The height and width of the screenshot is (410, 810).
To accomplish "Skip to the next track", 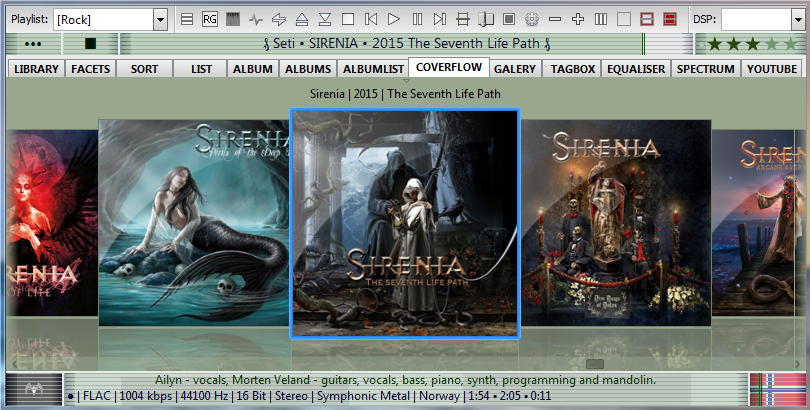I will (440, 20).
